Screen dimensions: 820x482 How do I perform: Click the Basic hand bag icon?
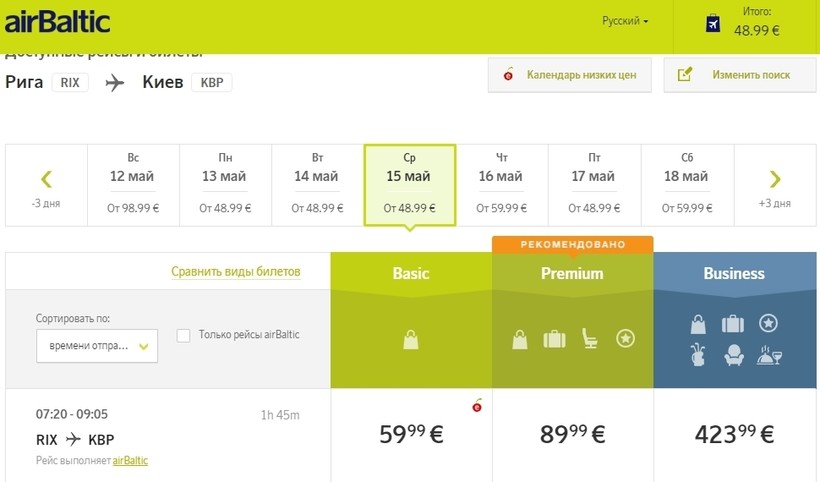tap(411, 340)
